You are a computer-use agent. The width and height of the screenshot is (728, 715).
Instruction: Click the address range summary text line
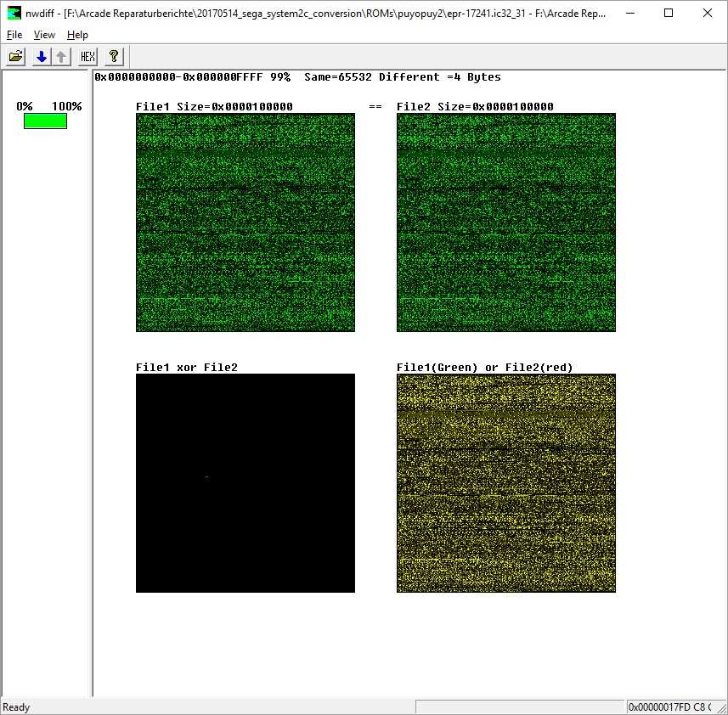pos(297,77)
